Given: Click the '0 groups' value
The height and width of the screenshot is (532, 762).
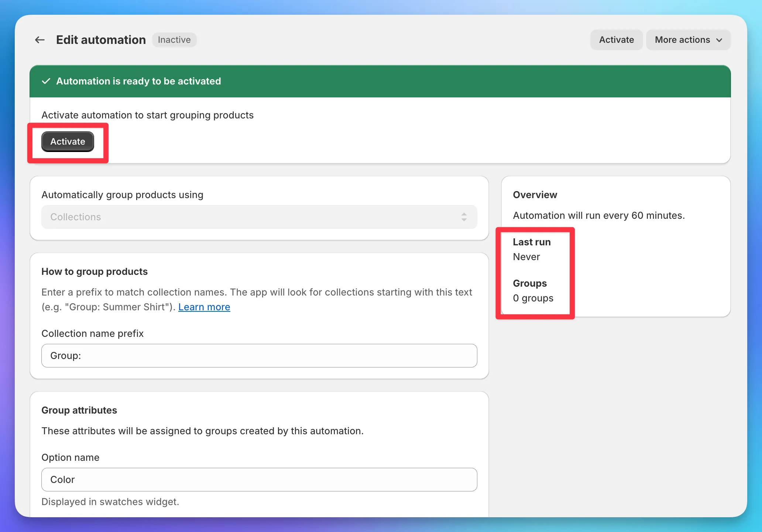Looking at the screenshot, I should point(533,298).
